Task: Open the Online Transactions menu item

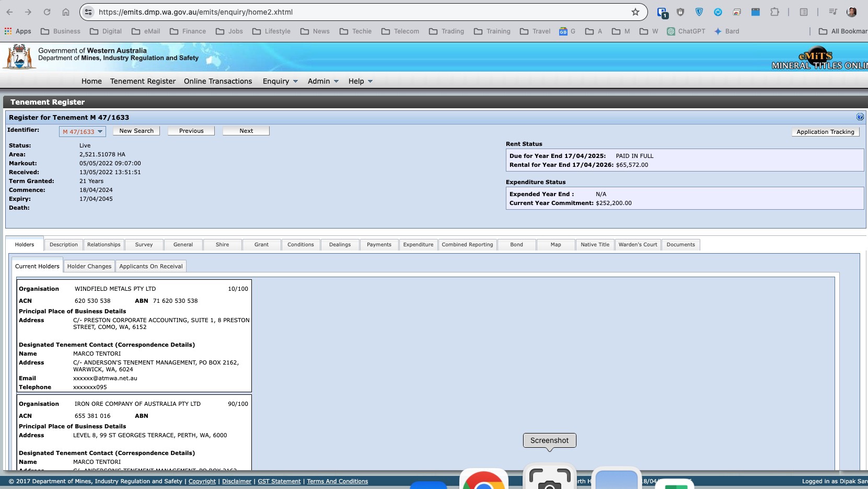Action: point(218,81)
